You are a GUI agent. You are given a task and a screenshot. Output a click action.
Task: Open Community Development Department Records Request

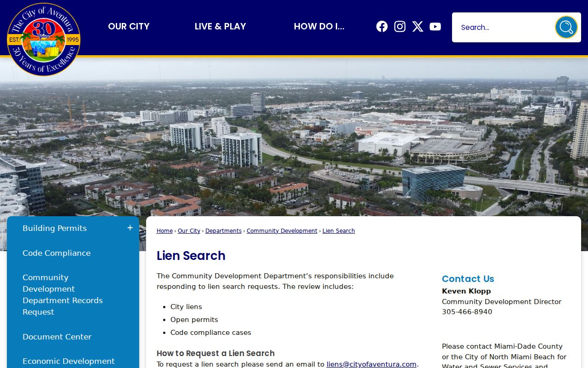coord(62,294)
